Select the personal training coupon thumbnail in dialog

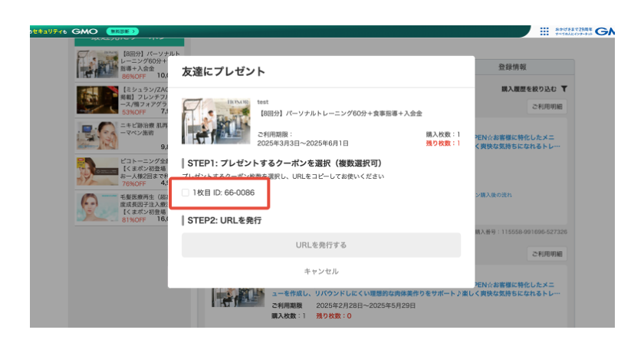point(216,121)
